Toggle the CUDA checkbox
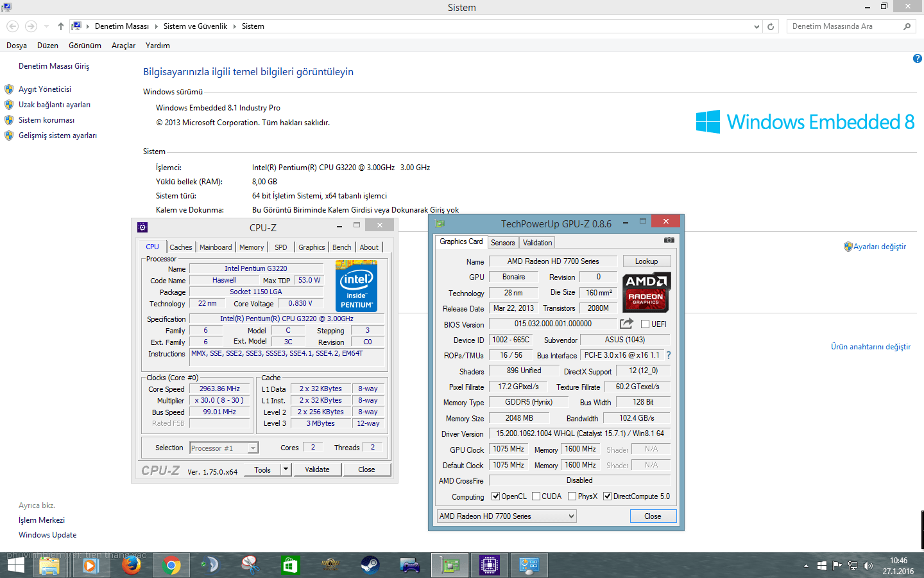 [x=536, y=496]
